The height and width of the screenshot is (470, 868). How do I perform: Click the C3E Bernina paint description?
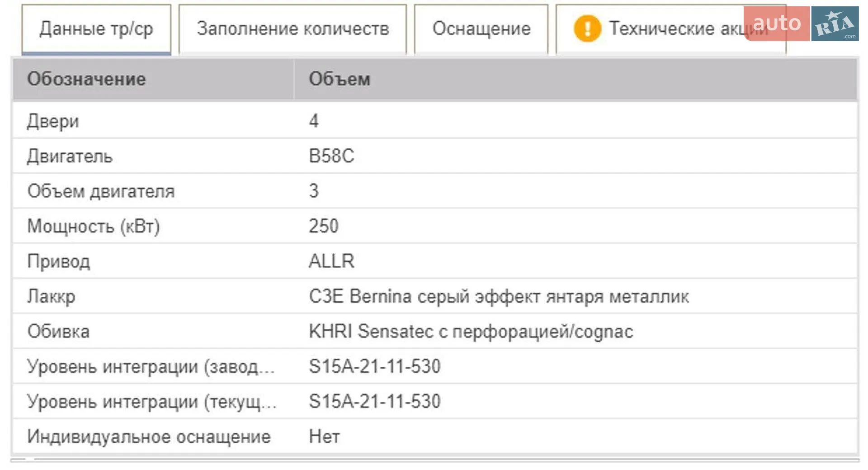click(x=499, y=297)
